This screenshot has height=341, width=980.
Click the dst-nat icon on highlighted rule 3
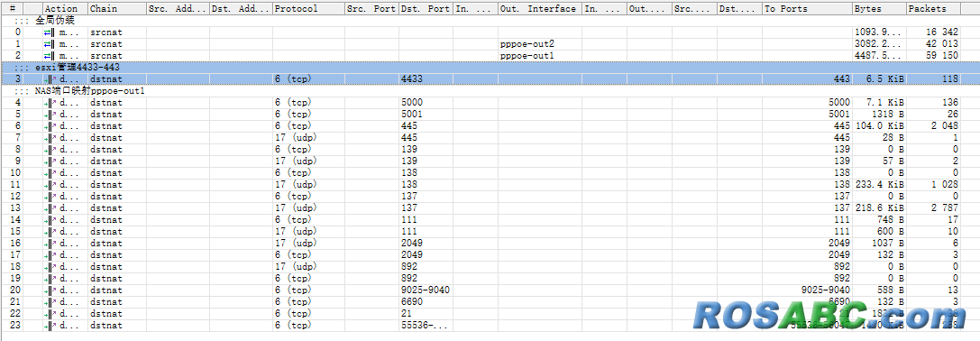click(50, 79)
